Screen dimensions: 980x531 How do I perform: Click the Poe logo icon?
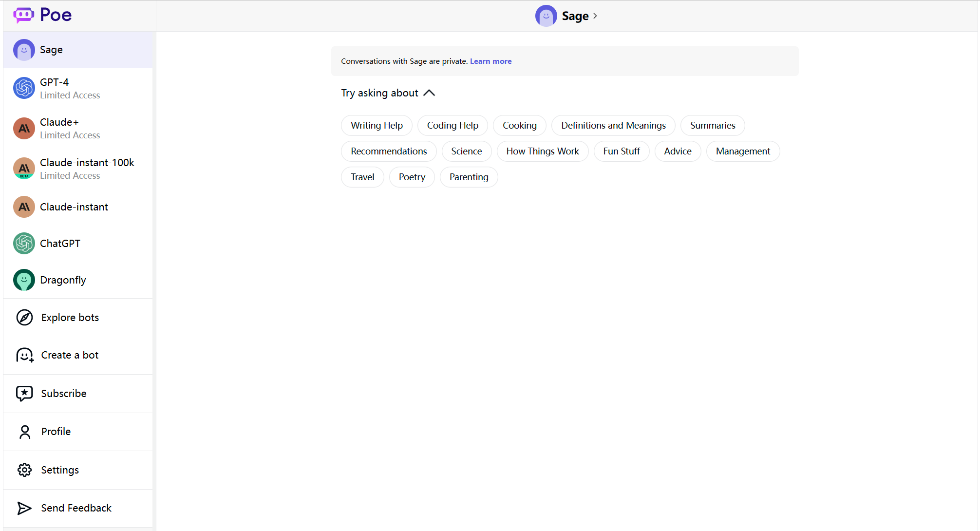(x=23, y=15)
